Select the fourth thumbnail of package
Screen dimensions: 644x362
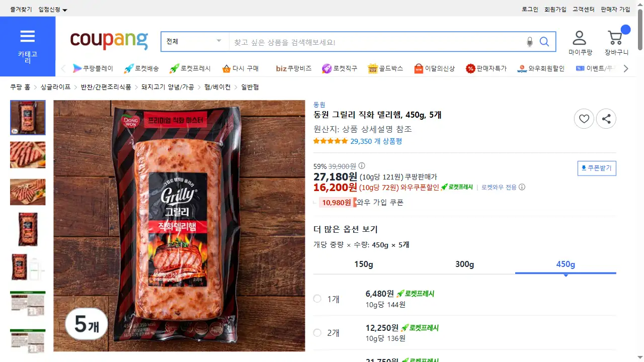pyautogui.click(x=28, y=229)
